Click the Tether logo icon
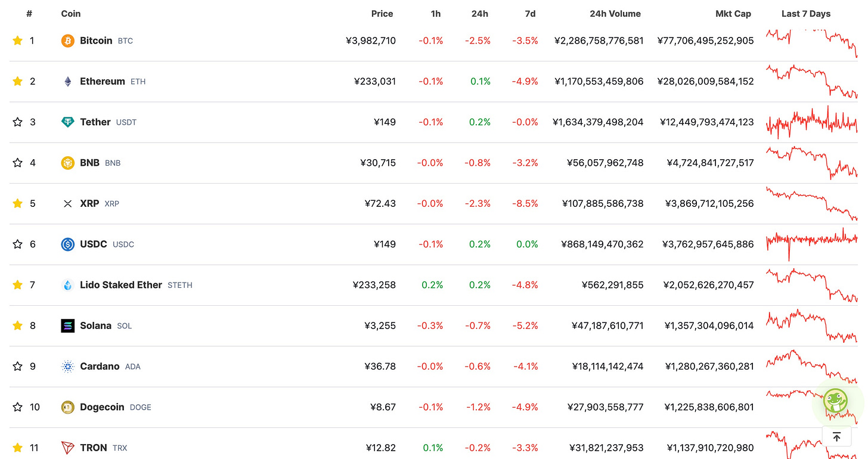Image resolution: width=868 pixels, height=459 pixels. pos(68,122)
